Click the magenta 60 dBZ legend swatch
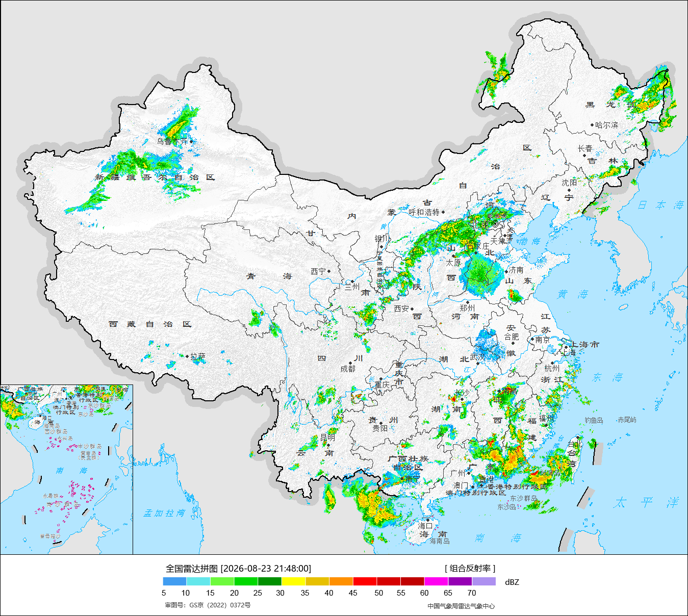 coord(436,581)
